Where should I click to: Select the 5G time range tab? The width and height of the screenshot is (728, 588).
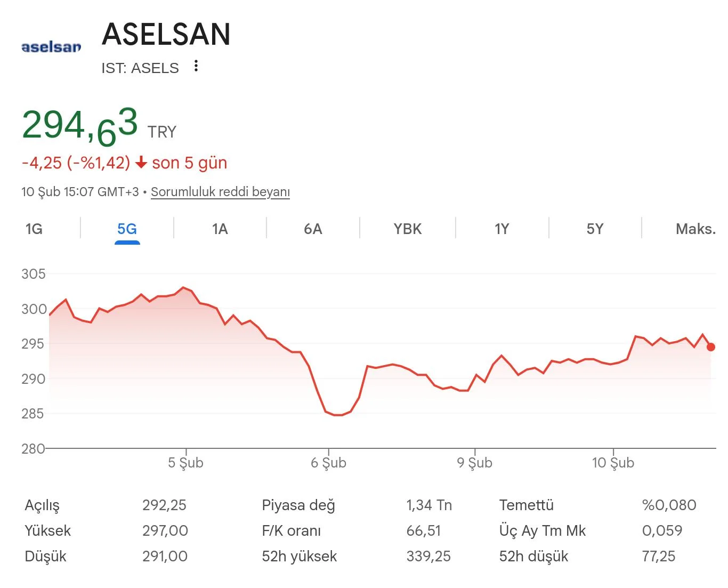point(127,229)
